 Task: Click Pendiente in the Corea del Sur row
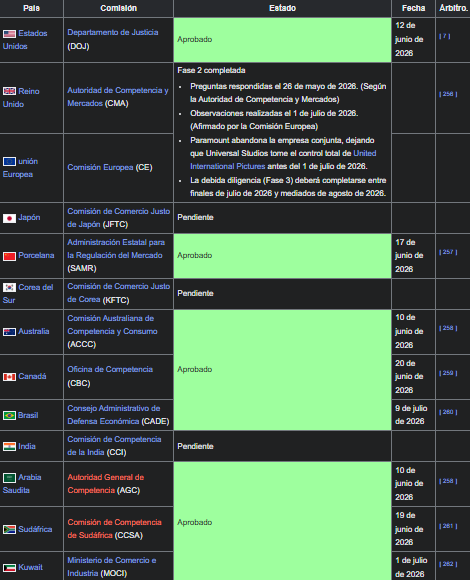195,293
